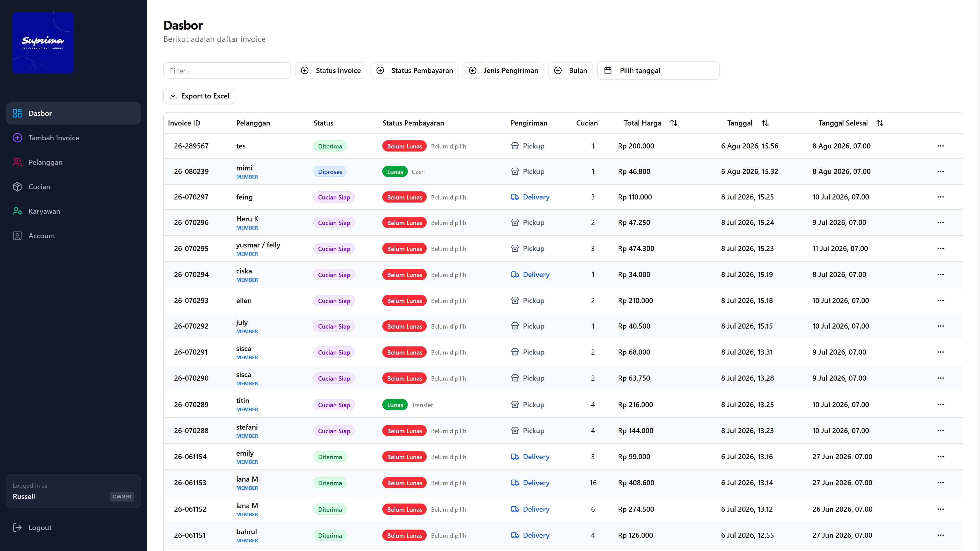Open the Pilih tanggal date picker
980x551 pixels.
tap(658, 70)
